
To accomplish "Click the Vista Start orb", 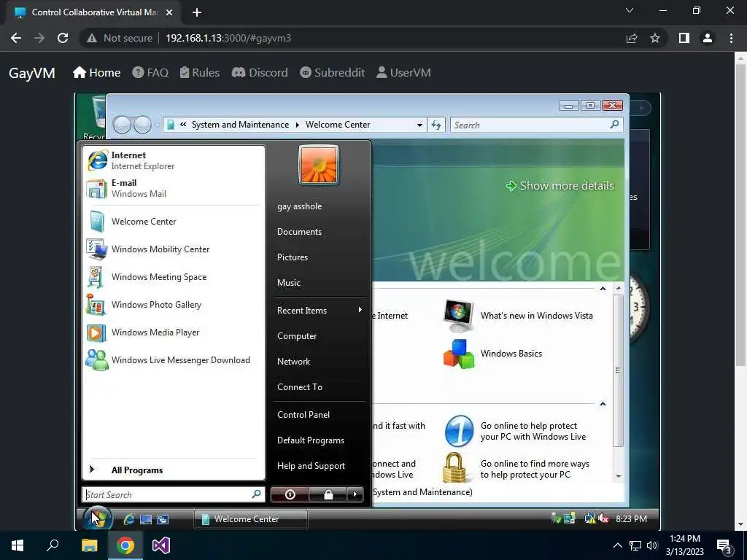I will click(98, 518).
